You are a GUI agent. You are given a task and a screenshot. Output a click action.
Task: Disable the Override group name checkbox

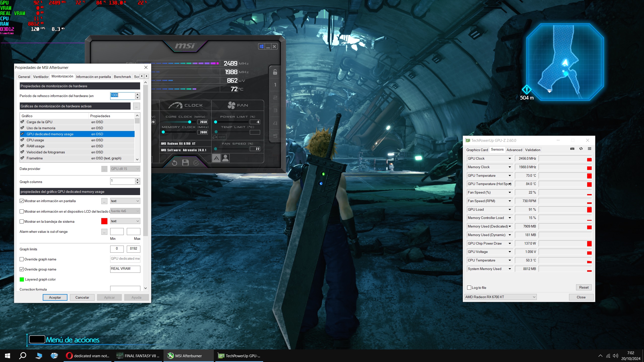(22, 269)
